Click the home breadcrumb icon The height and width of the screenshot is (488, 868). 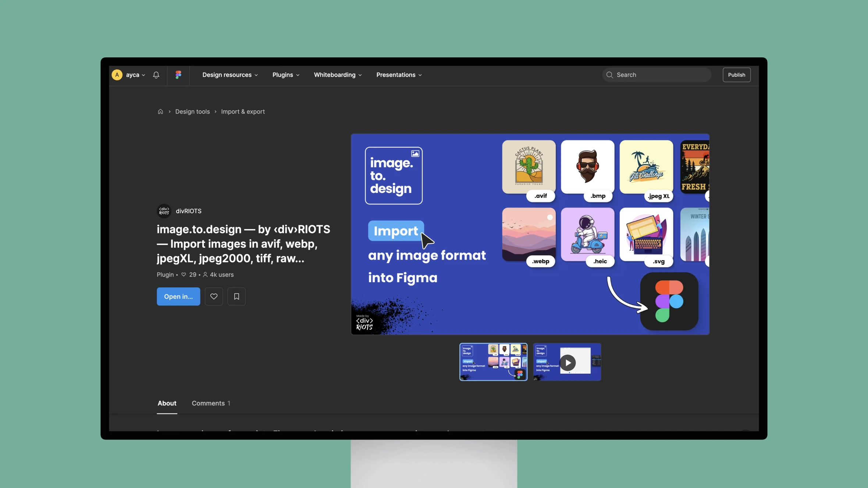160,112
